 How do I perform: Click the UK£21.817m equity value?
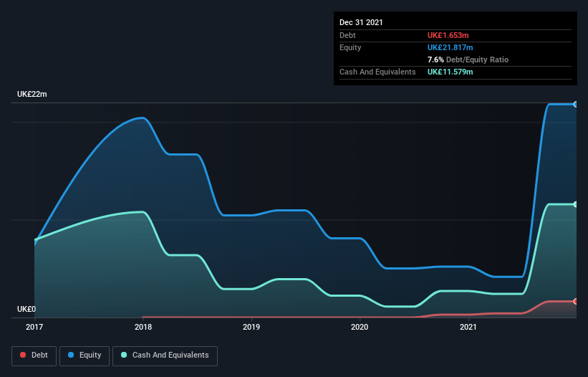coord(450,47)
